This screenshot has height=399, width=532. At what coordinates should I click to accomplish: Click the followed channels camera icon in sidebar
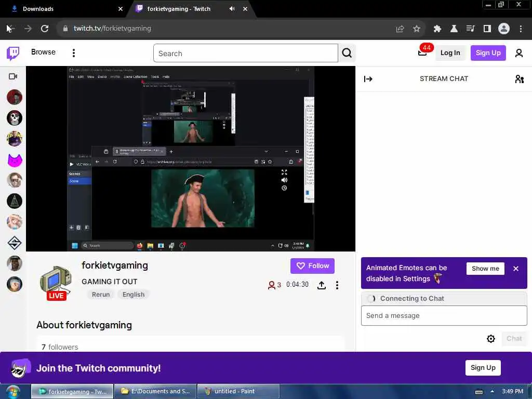(13, 76)
